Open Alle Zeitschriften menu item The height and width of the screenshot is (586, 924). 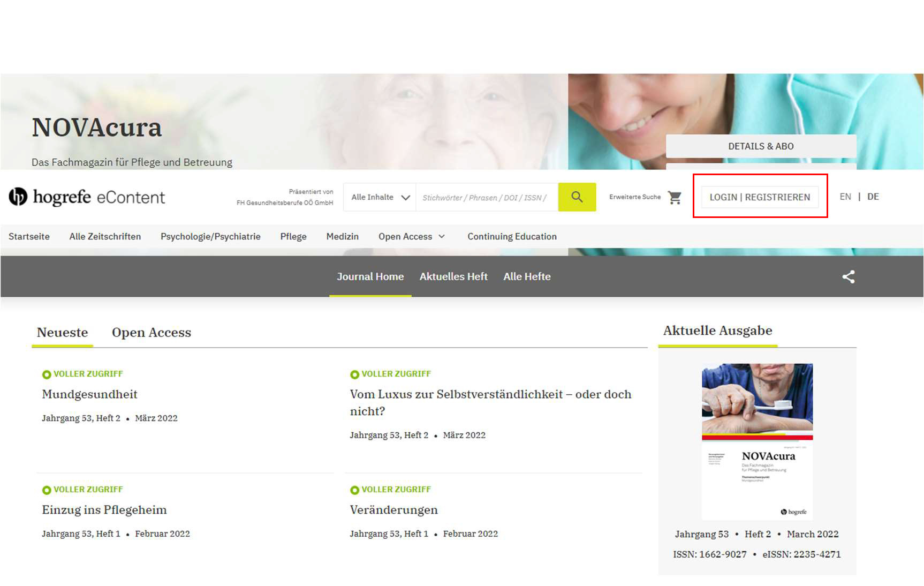point(105,236)
